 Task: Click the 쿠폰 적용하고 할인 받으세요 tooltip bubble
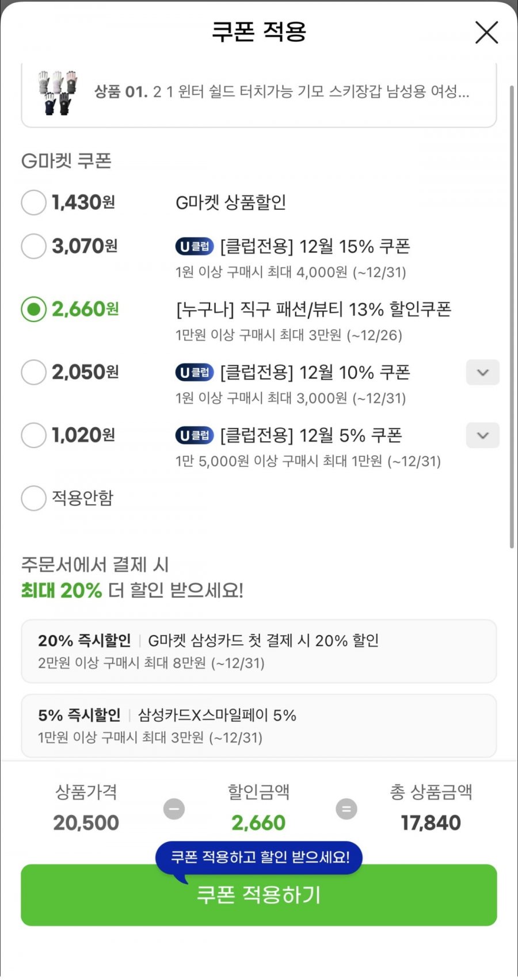[x=259, y=857]
